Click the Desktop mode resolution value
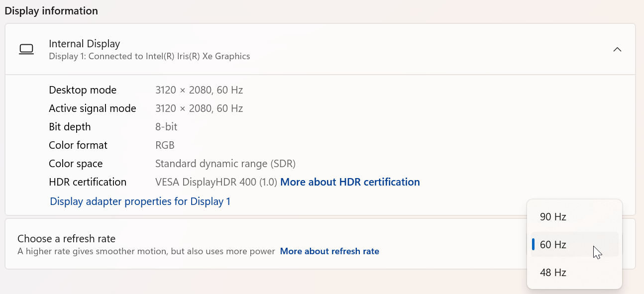This screenshot has height=294, width=644. click(199, 90)
